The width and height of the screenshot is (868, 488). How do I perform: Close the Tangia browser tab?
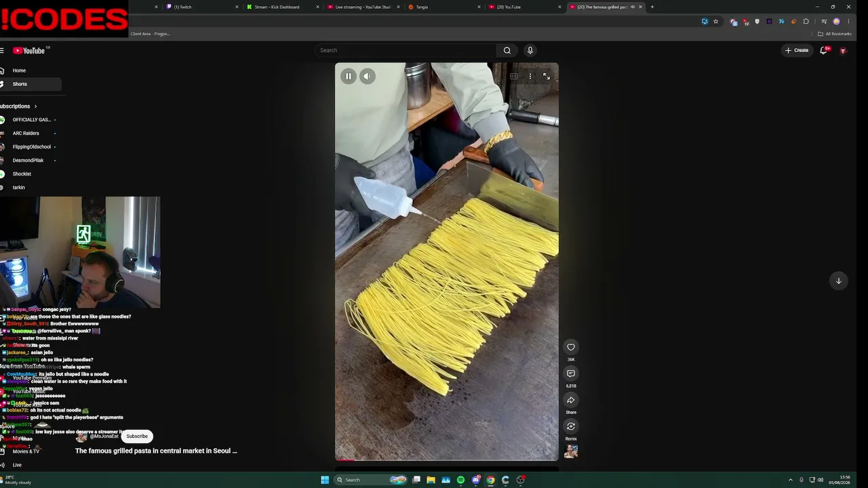pos(479,7)
